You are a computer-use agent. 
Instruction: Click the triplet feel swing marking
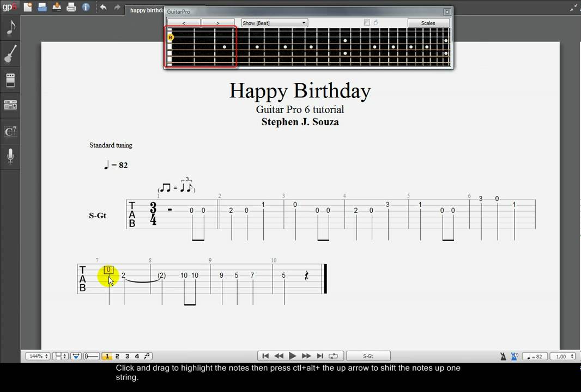(x=177, y=185)
